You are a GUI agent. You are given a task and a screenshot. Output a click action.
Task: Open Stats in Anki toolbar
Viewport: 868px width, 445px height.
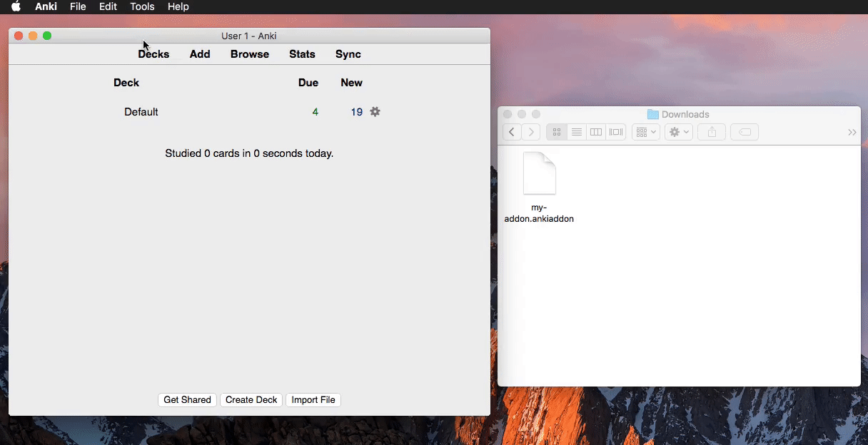click(302, 54)
